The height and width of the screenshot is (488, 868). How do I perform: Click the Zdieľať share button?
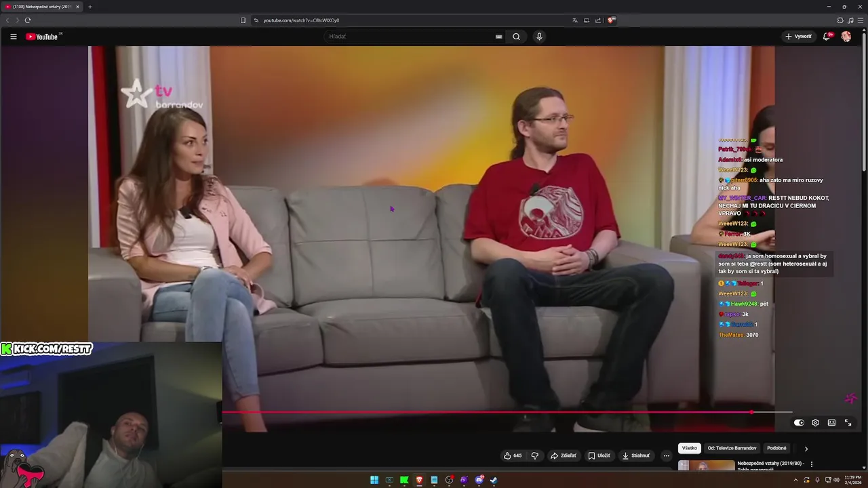tap(564, 455)
